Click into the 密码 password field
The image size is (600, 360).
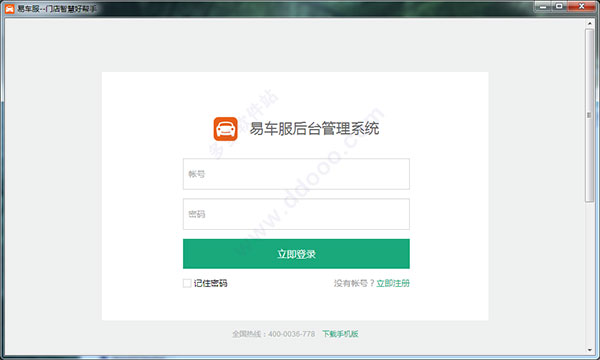[x=296, y=214]
